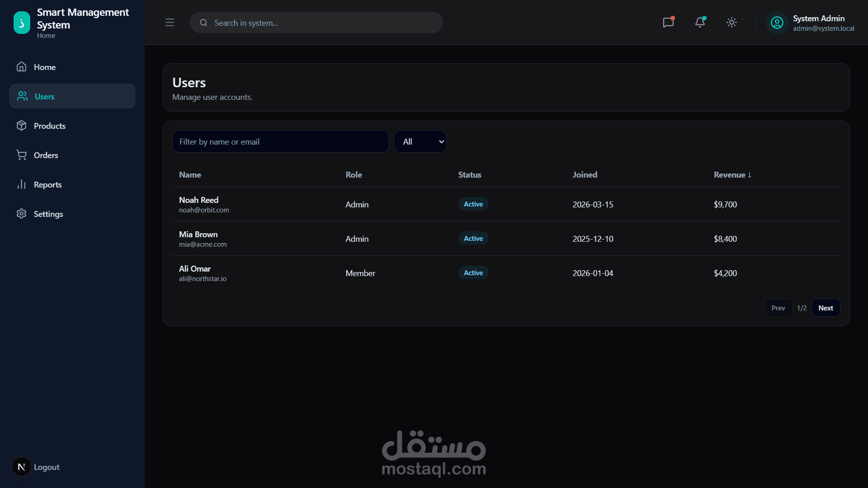Toggle the light/dark theme sun icon

click(731, 23)
